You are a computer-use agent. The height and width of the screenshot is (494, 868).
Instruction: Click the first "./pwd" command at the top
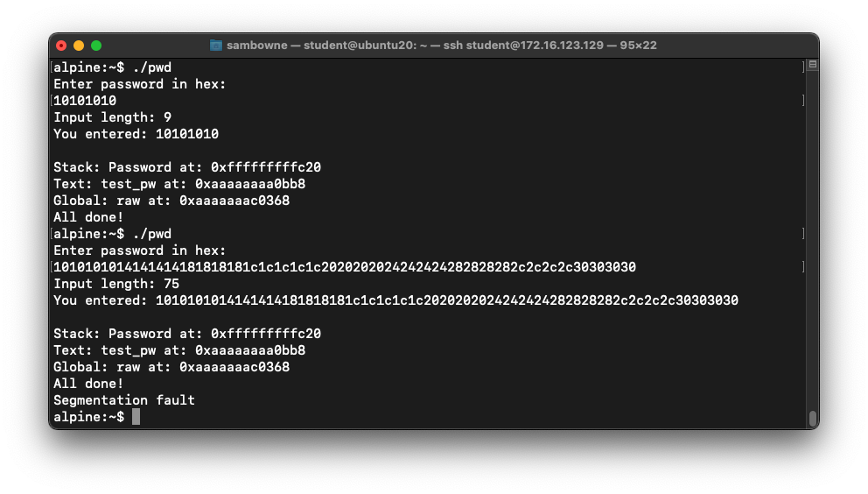tap(151, 67)
